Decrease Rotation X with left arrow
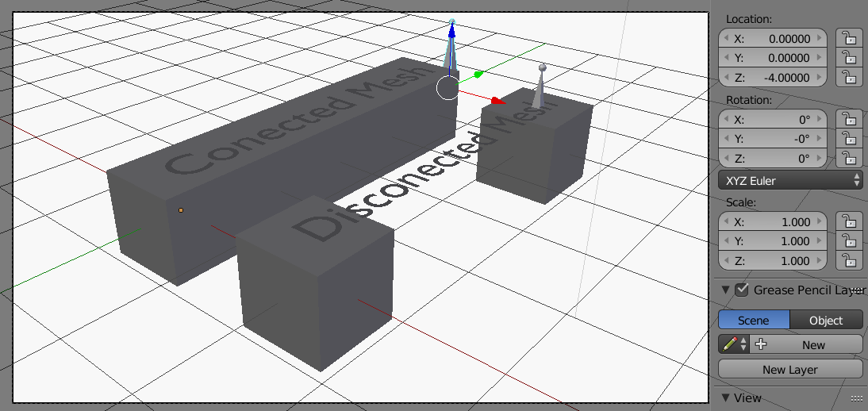 726,119
